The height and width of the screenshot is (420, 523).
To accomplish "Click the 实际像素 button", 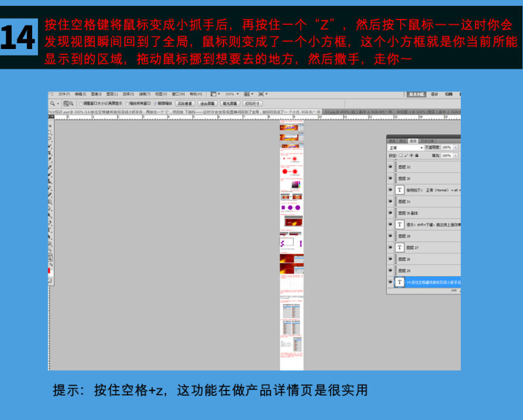I will click(185, 104).
